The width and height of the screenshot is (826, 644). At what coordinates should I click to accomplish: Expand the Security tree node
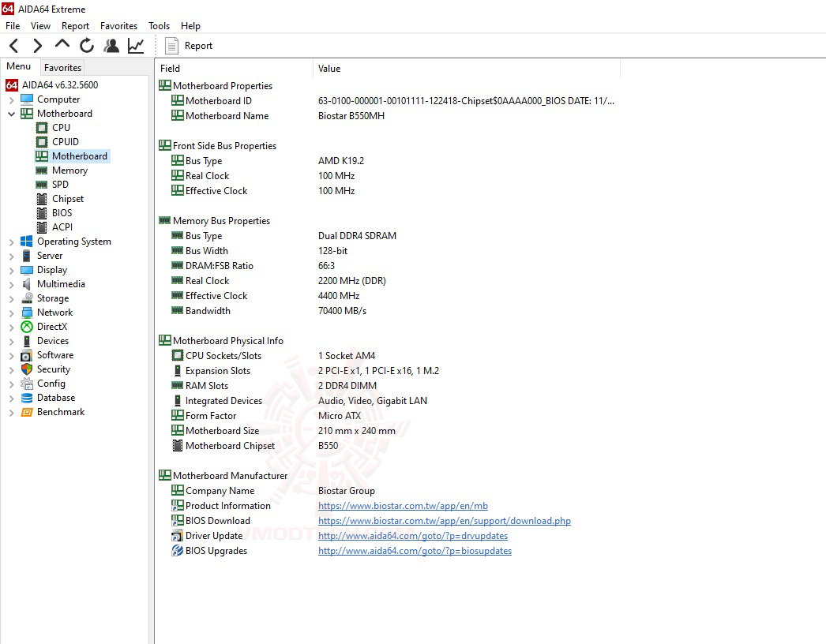click(12, 369)
